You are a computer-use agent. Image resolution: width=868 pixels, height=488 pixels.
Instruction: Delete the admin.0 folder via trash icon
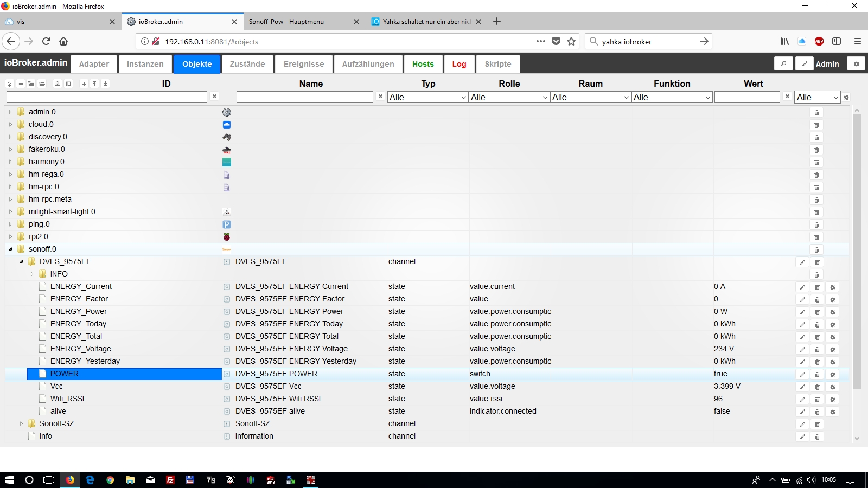pyautogui.click(x=816, y=113)
